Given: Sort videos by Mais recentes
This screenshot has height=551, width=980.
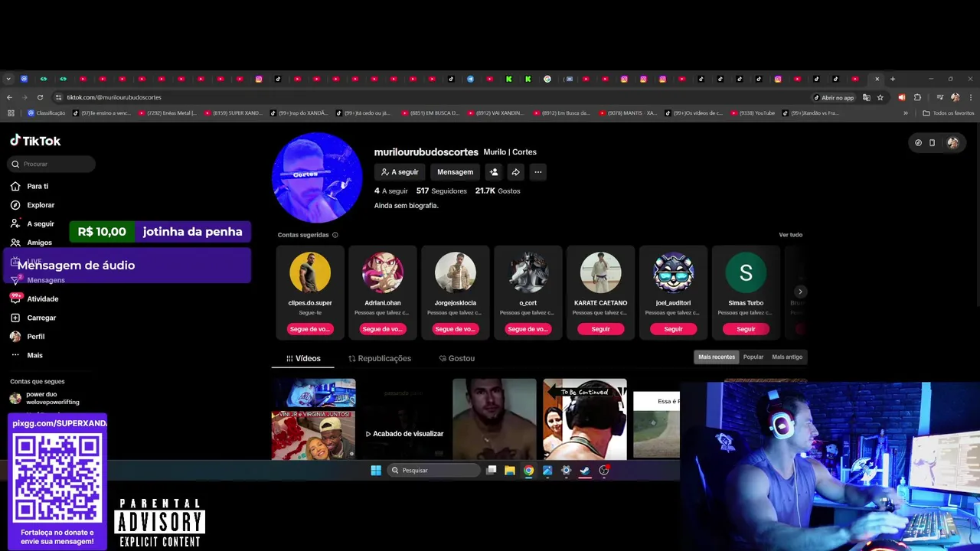Looking at the screenshot, I should point(717,357).
